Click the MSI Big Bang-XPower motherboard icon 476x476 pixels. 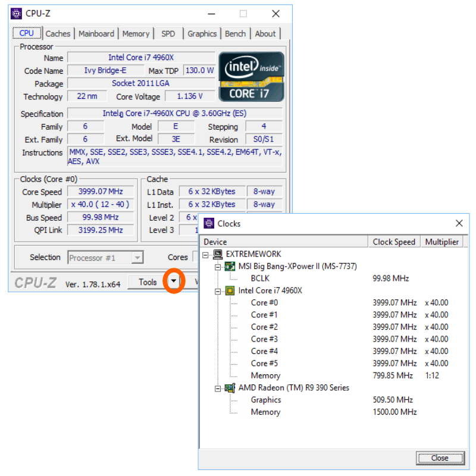click(x=230, y=267)
